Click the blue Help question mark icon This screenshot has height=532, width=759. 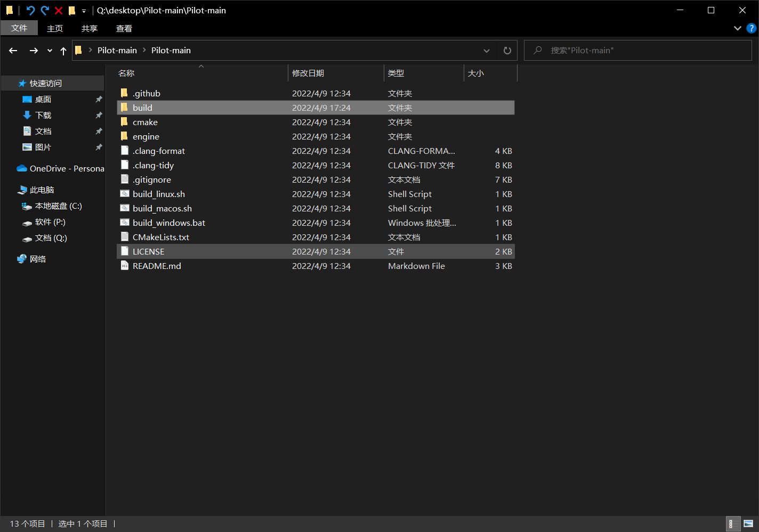click(752, 28)
